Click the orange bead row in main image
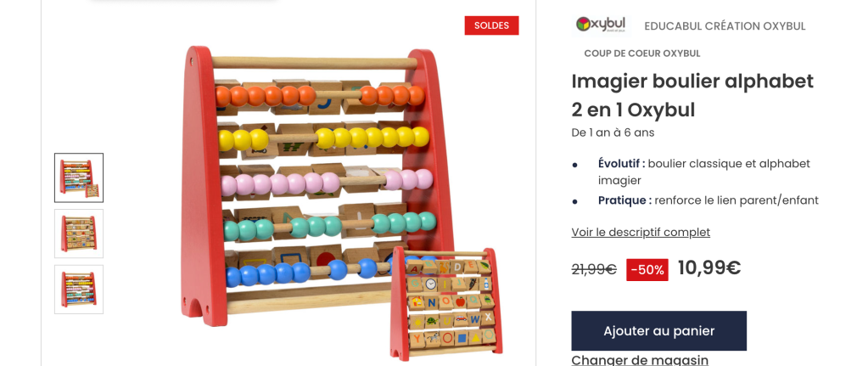This screenshot has height=366, width=868. pos(321,96)
